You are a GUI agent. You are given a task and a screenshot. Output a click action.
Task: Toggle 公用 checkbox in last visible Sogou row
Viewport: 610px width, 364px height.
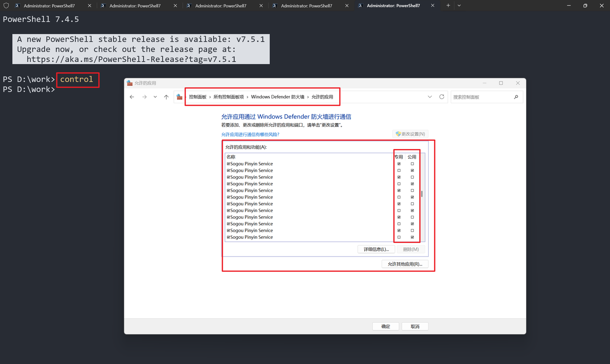coord(412,237)
